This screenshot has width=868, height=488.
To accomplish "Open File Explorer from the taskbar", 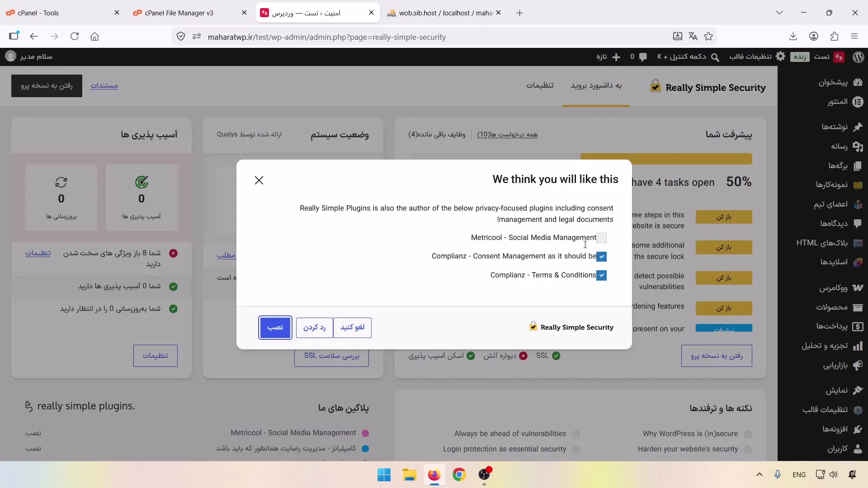I will tap(409, 475).
